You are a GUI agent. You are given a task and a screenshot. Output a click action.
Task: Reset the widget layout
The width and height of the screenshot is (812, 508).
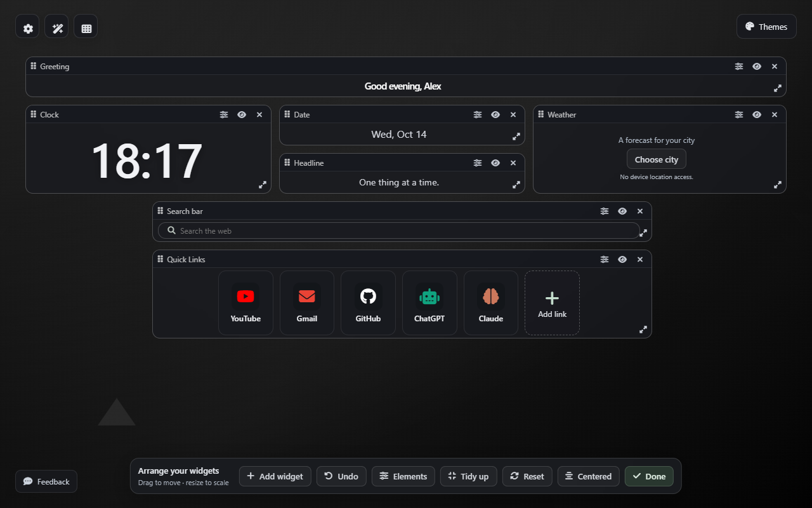(527, 476)
